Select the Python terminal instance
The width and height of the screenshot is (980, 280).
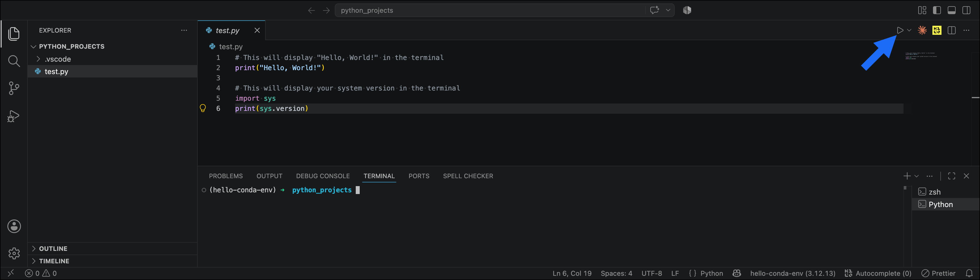945,204
